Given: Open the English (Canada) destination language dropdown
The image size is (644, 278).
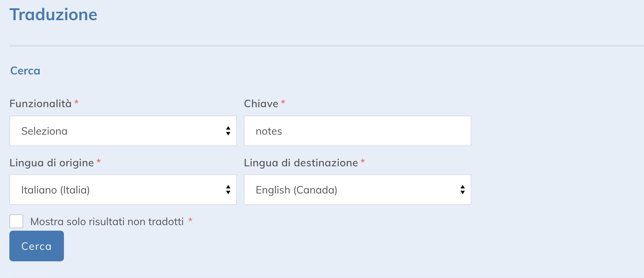Looking at the screenshot, I should [x=357, y=189].
